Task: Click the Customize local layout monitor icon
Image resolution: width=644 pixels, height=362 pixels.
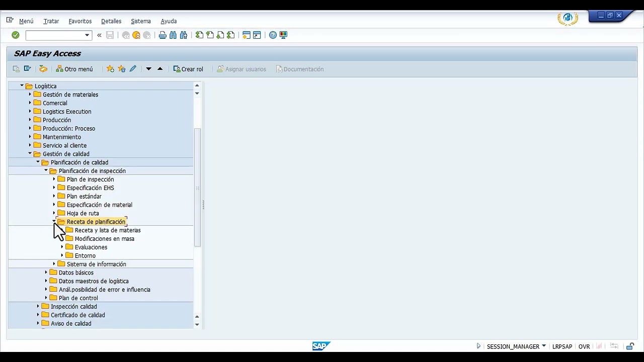Action: (x=283, y=35)
